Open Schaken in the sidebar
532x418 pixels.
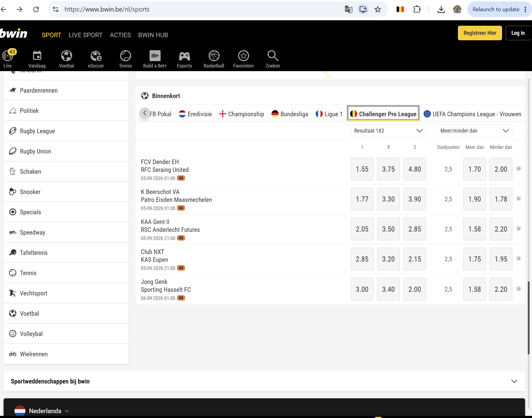66,171
